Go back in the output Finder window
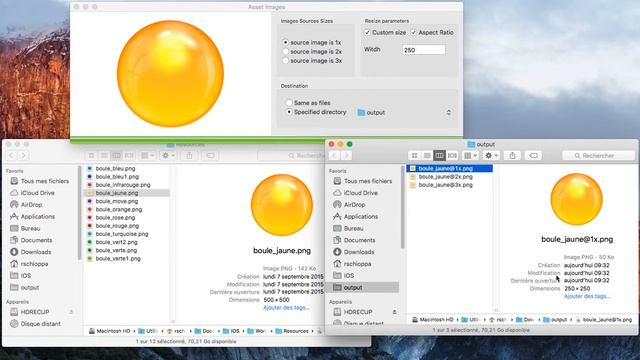Screen dimensions: 640x360 tap(335, 156)
